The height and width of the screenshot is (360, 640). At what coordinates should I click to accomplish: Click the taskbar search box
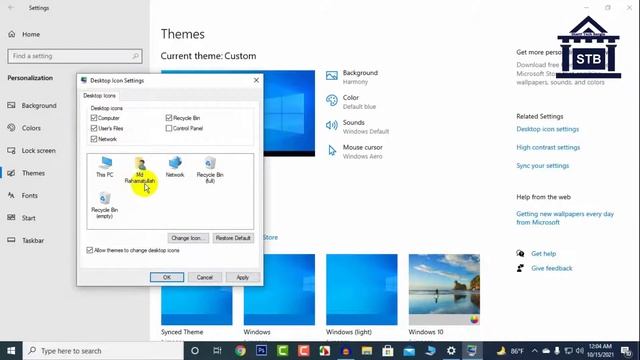pyautogui.click(x=103, y=351)
